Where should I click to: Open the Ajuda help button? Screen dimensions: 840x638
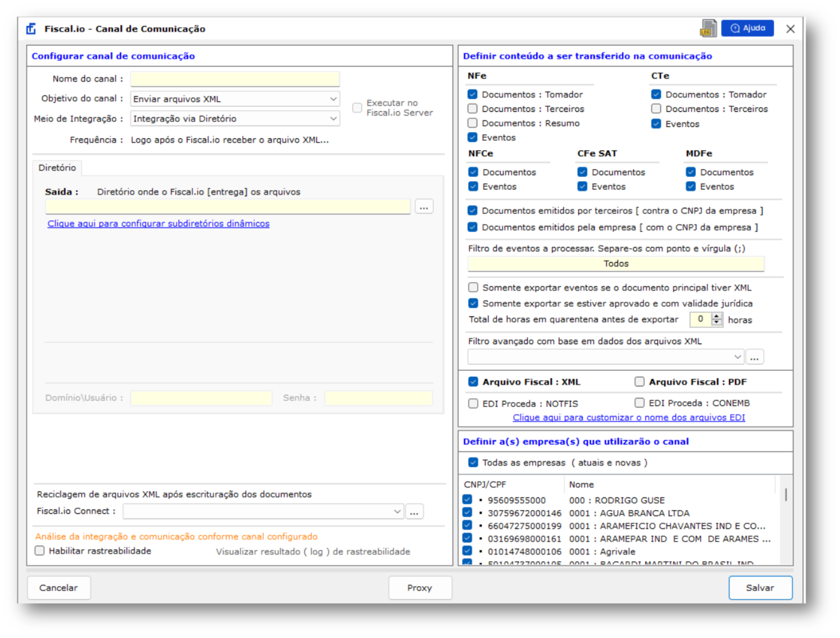(x=747, y=28)
